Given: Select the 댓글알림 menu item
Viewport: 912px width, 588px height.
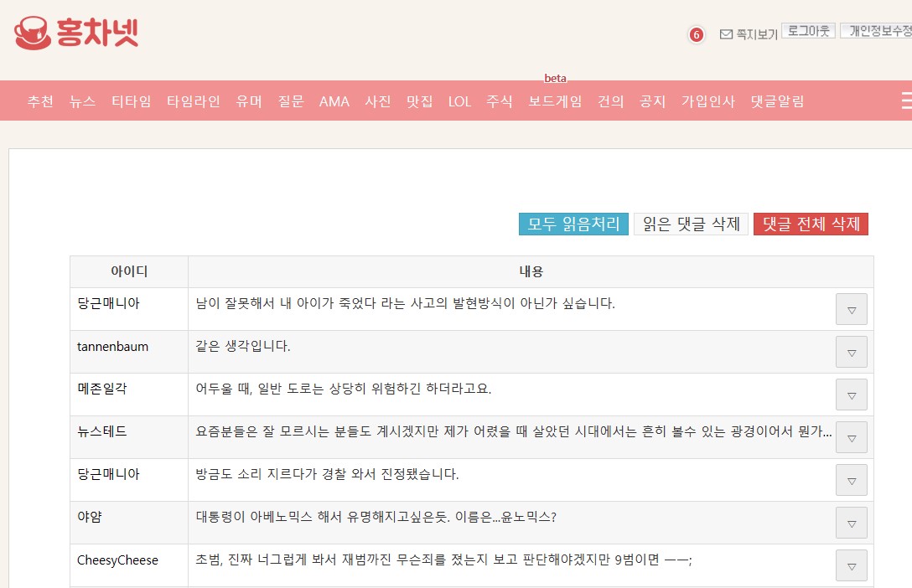Looking at the screenshot, I should tap(777, 101).
